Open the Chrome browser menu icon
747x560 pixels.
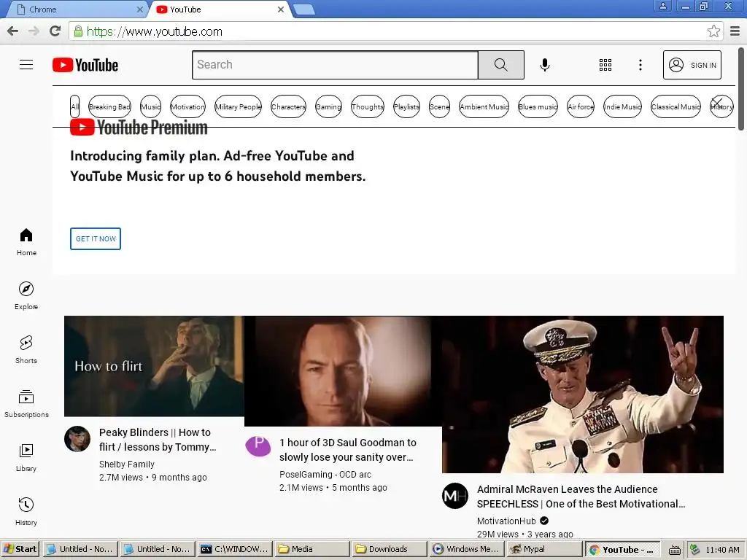point(735,31)
